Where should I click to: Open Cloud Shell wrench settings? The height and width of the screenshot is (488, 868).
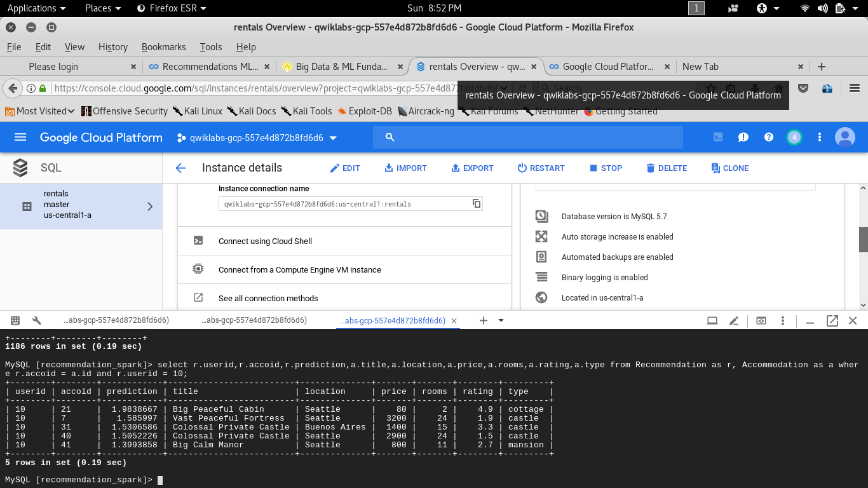(36, 321)
